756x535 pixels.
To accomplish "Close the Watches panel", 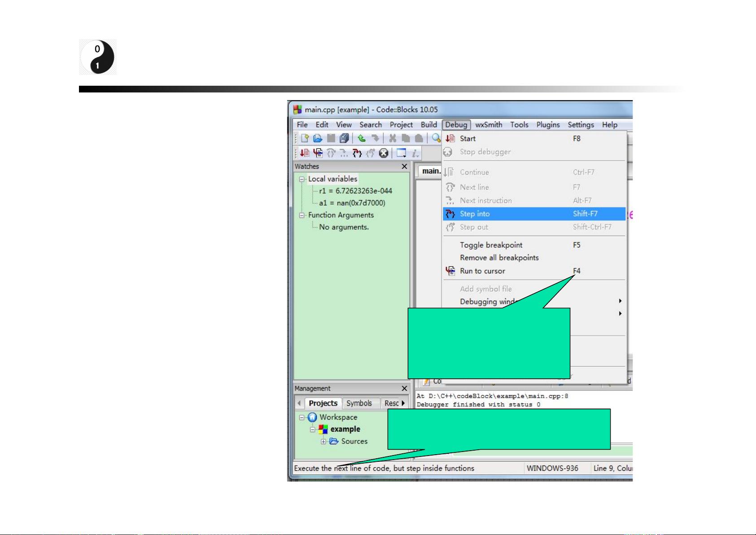I will (x=404, y=167).
